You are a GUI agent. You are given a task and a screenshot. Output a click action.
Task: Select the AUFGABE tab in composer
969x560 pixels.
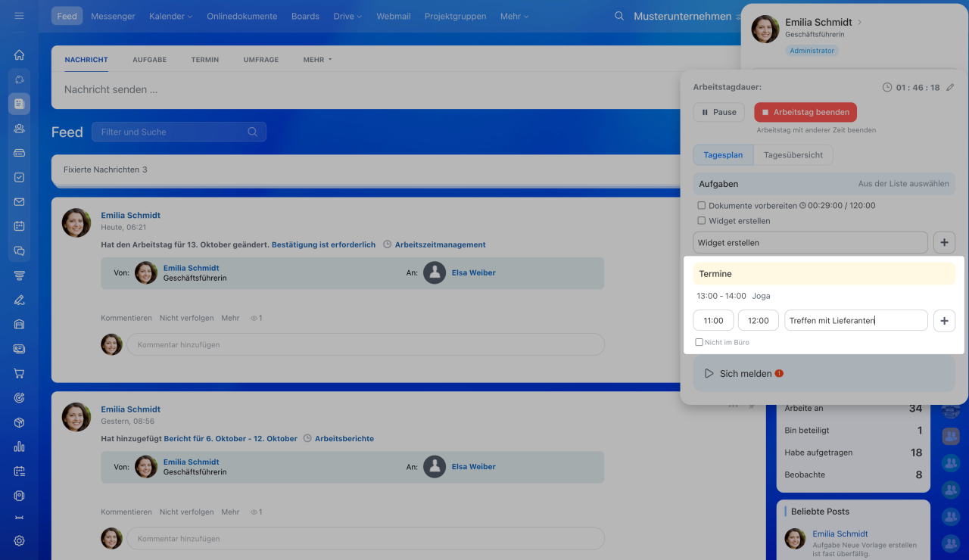[149, 60]
